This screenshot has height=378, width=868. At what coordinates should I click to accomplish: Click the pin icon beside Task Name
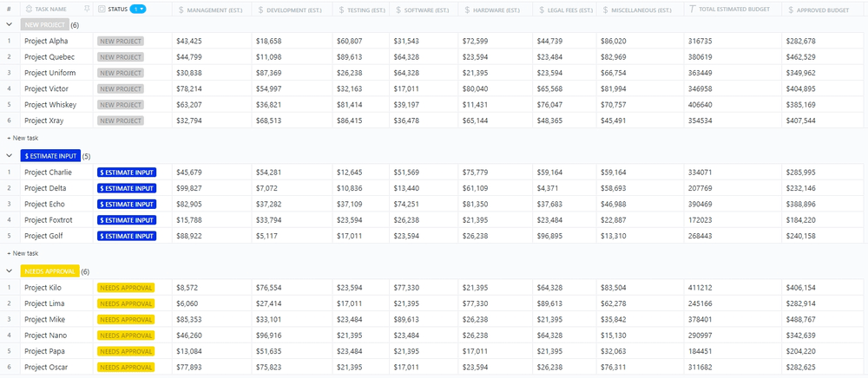(x=86, y=10)
